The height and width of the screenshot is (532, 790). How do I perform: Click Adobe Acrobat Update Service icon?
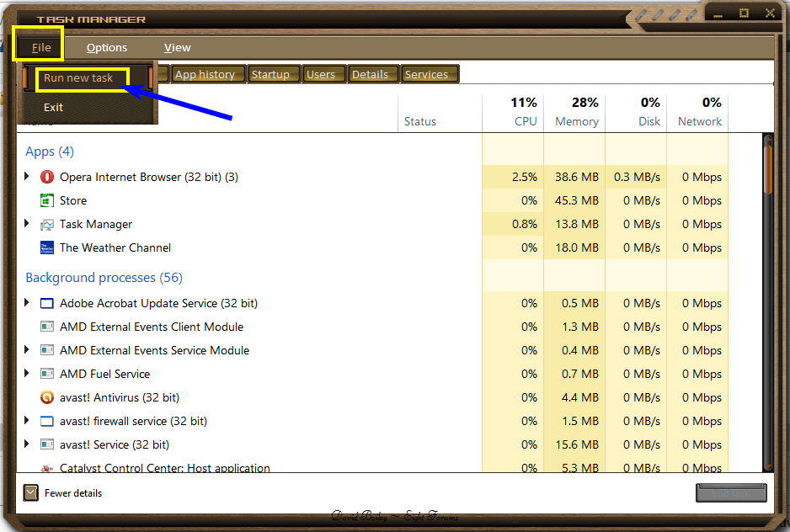(x=47, y=303)
